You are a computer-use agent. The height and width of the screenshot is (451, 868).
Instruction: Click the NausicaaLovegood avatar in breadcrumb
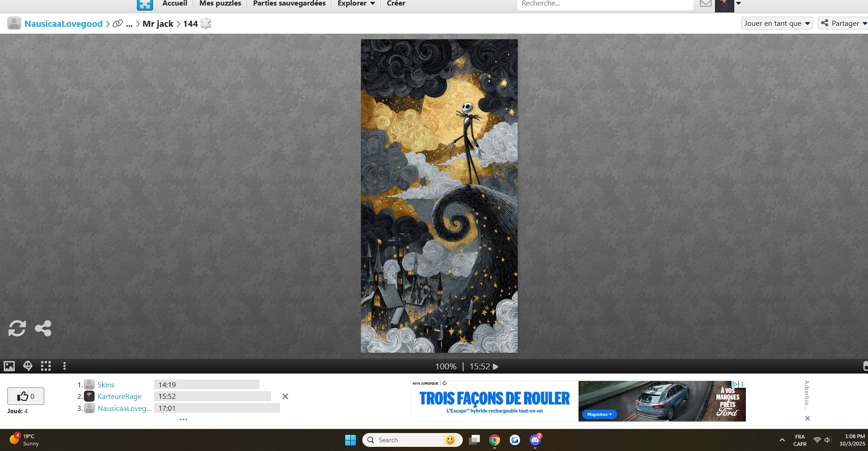tap(14, 24)
